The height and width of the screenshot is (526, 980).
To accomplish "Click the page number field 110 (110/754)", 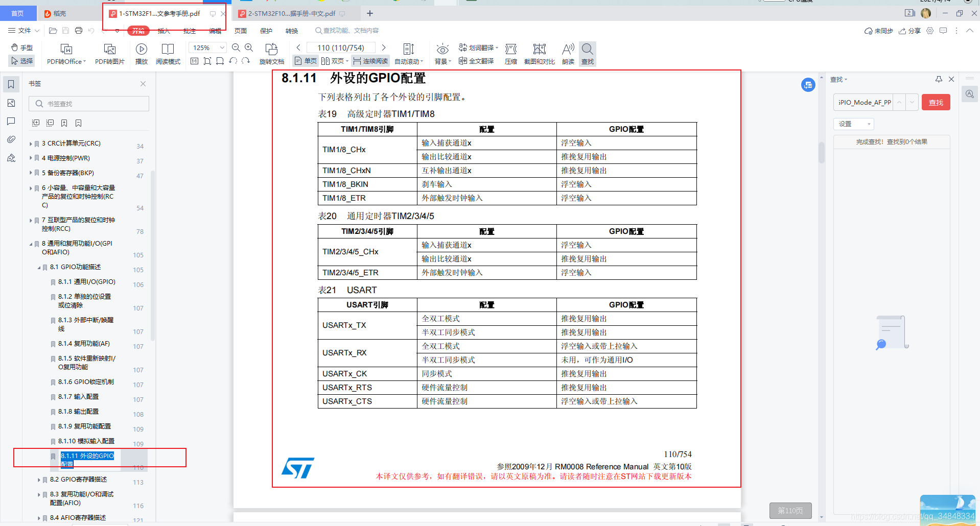I will click(341, 47).
